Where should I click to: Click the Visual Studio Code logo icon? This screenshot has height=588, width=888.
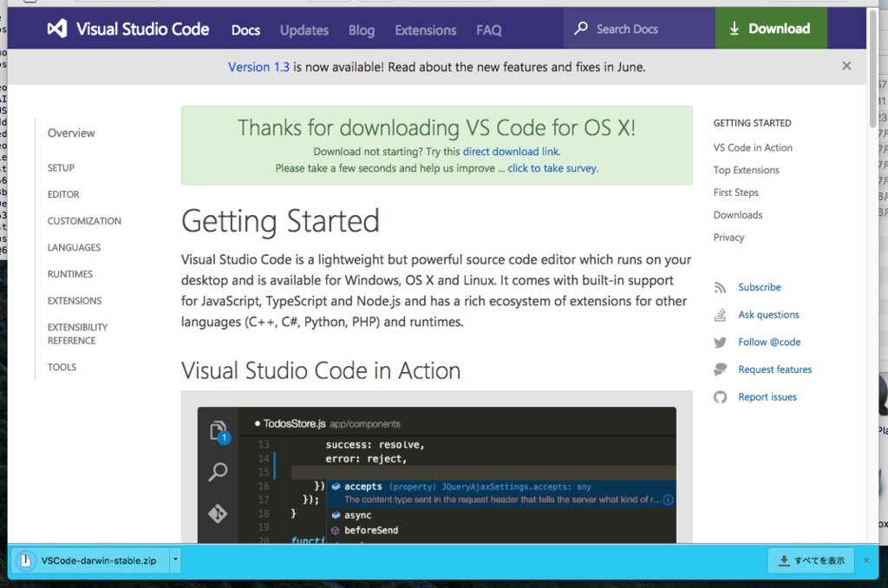tap(57, 29)
